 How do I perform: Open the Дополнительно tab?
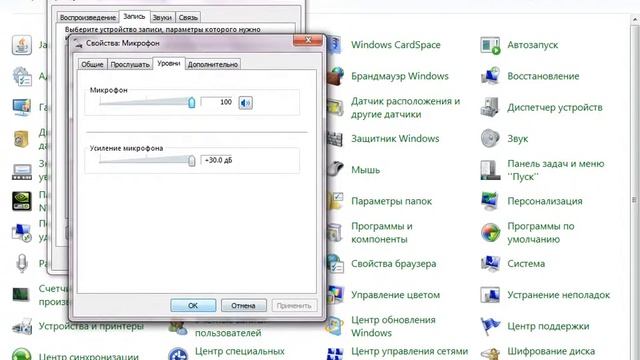pos(213,64)
